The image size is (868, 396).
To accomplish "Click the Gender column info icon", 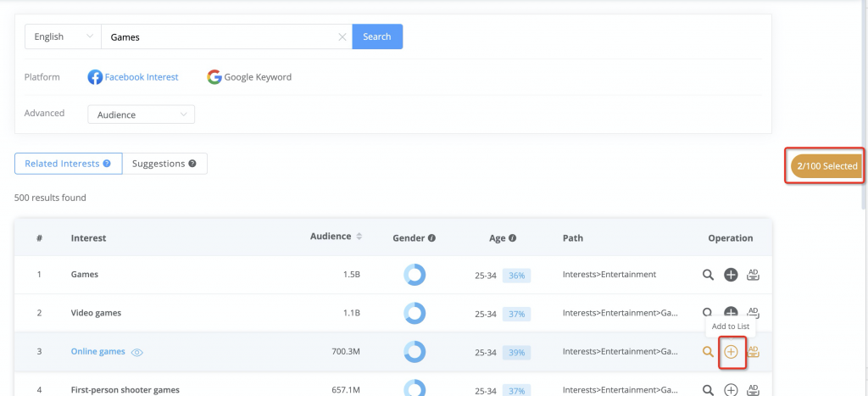I will (x=431, y=238).
